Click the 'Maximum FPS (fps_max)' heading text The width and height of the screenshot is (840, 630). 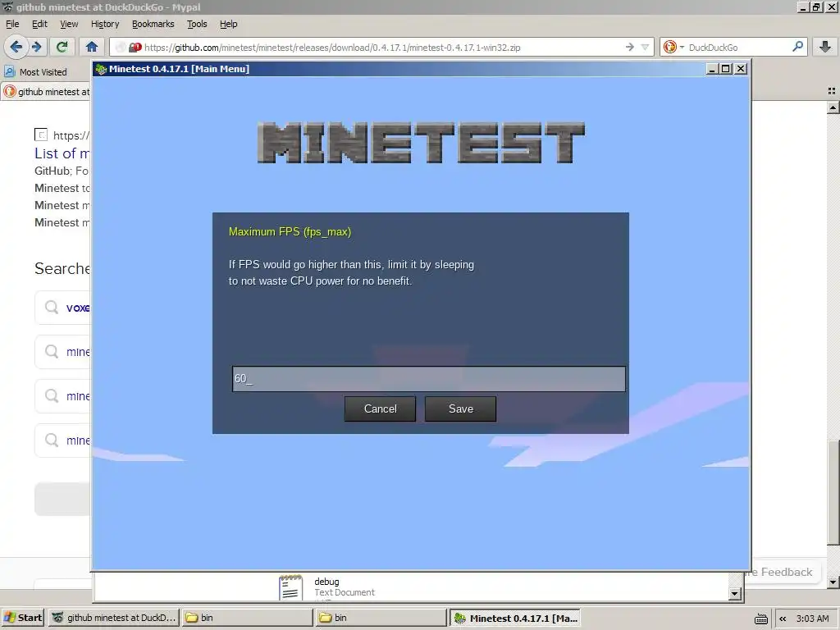coord(290,232)
